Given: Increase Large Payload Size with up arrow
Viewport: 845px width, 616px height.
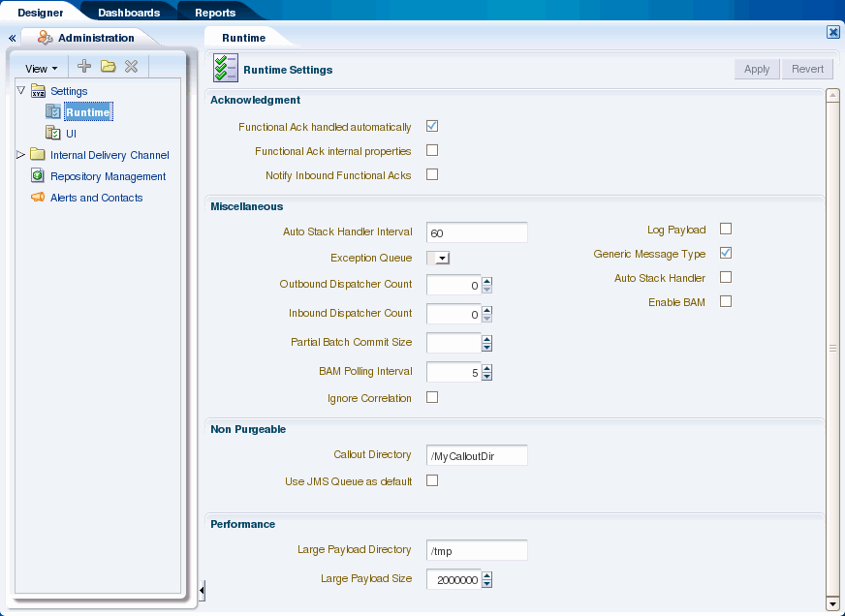Looking at the screenshot, I should click(x=487, y=575).
